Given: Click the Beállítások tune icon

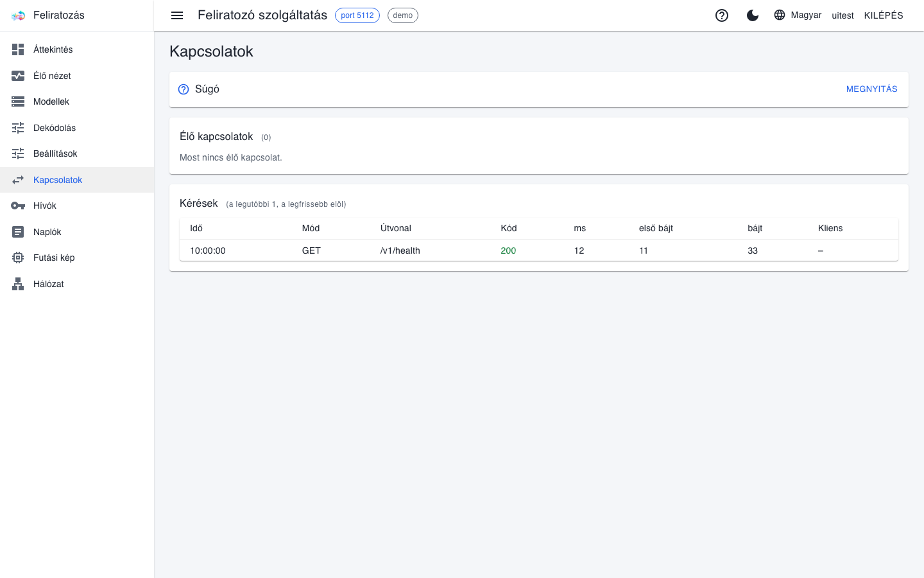Looking at the screenshot, I should click(x=18, y=153).
